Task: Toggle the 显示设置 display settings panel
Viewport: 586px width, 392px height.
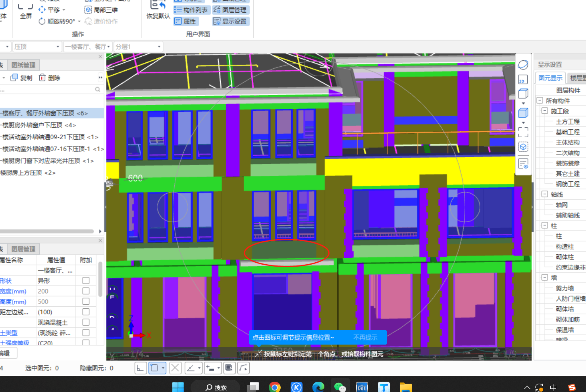Action: [x=230, y=21]
